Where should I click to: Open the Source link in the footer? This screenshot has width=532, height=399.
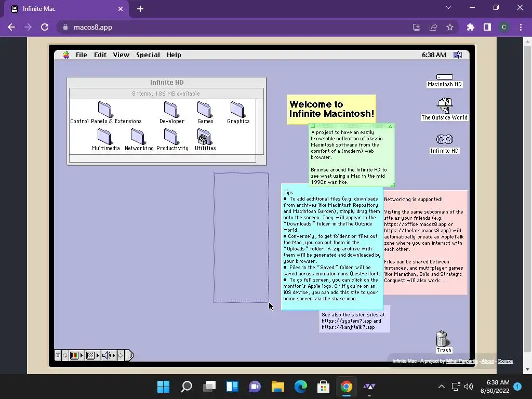pos(505,361)
